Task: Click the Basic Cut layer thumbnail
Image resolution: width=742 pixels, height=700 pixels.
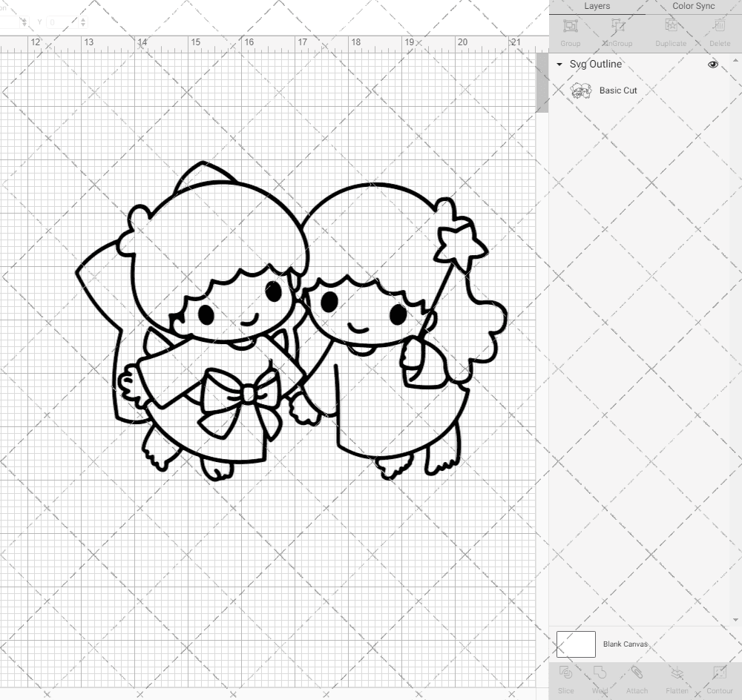Action: coord(582,90)
